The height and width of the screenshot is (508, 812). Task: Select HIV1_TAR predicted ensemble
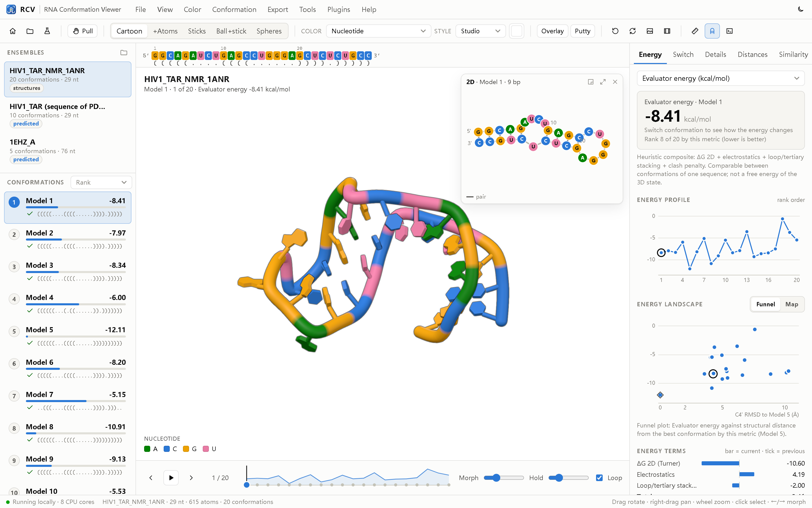point(68,115)
